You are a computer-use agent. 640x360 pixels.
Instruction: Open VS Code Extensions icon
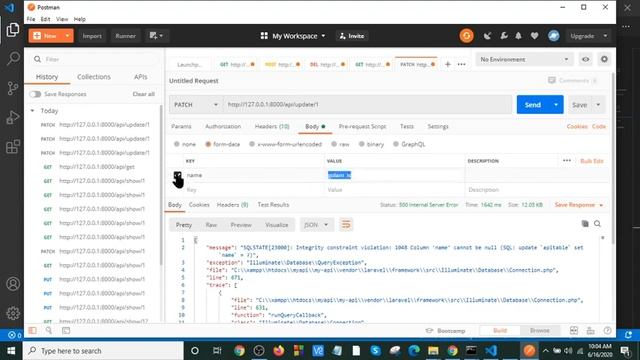tap(13, 147)
